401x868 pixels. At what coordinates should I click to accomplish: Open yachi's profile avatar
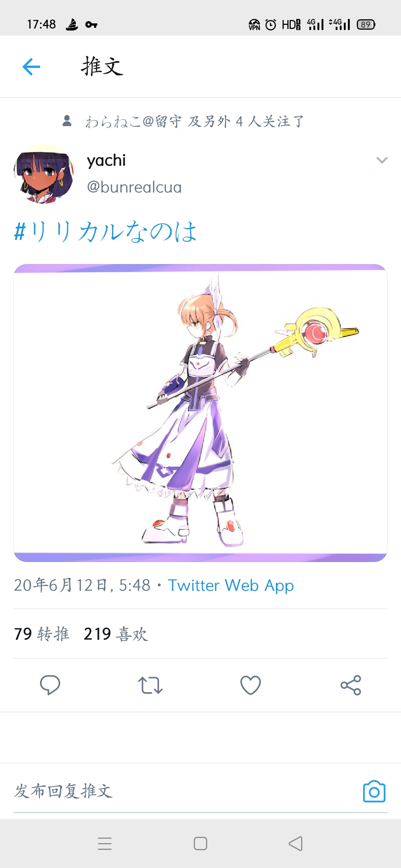44,174
